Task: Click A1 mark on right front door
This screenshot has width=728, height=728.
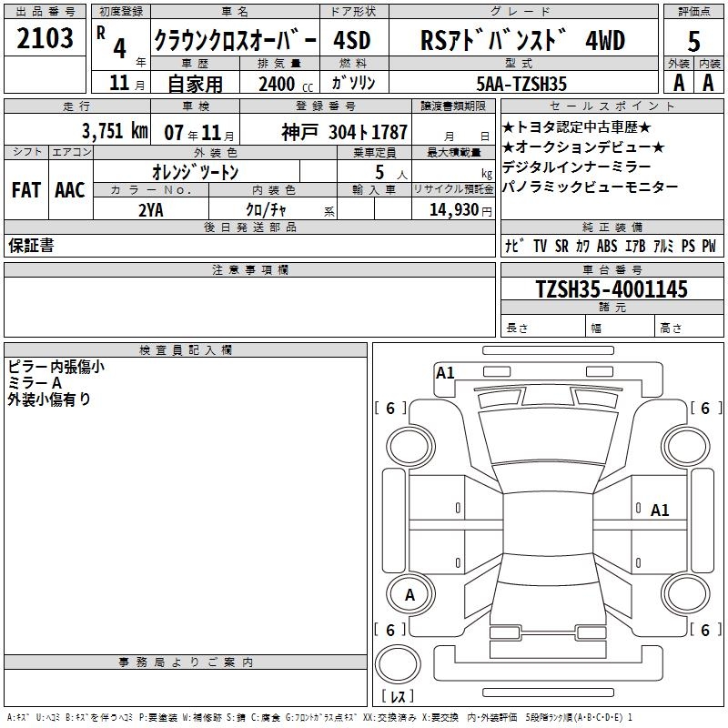Action: [x=660, y=511]
